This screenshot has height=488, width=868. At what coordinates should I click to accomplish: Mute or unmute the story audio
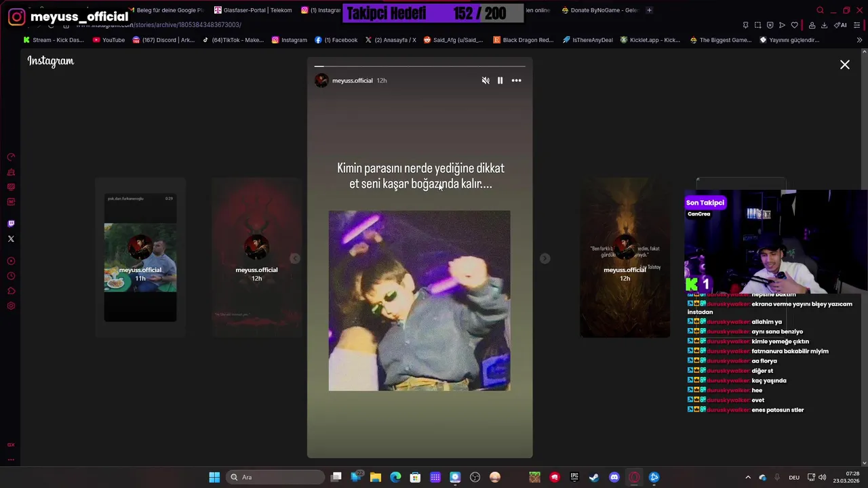486,81
